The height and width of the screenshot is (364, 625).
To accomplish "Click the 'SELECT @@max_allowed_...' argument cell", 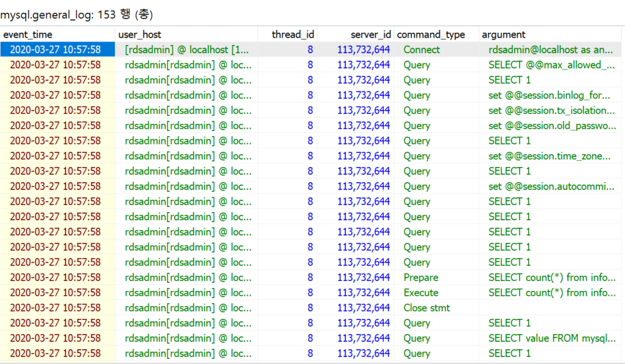I will coord(551,65).
